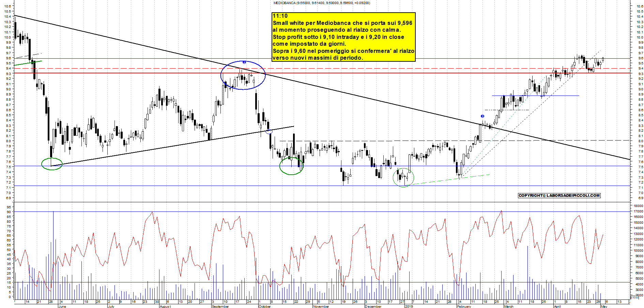Click the '10.6' value on the left price axis
The image size is (644, 308).
[x=8, y=6]
